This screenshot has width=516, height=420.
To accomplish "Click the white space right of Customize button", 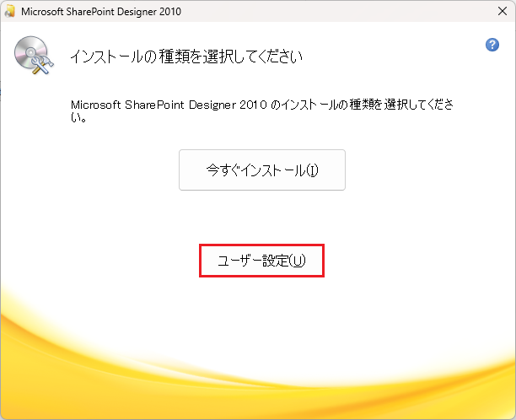I will coord(405,261).
